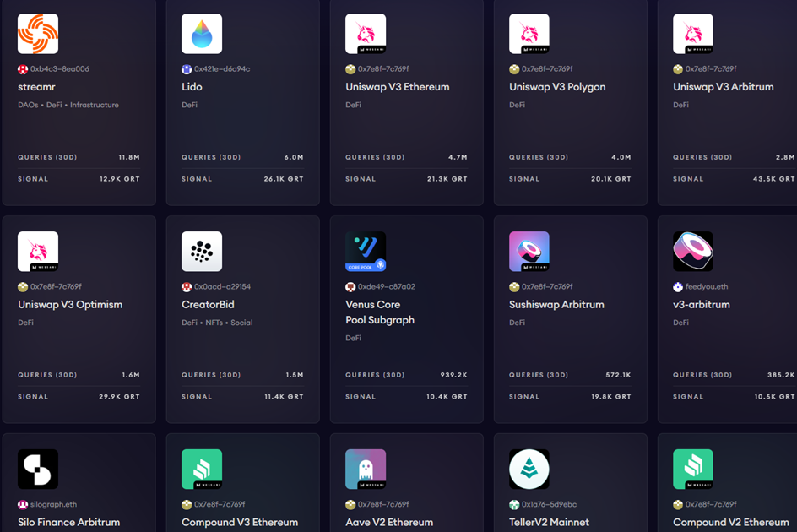Click the Sushiswap Arbitrum sushi icon
Screen dimensions: 797x532
(x=529, y=252)
